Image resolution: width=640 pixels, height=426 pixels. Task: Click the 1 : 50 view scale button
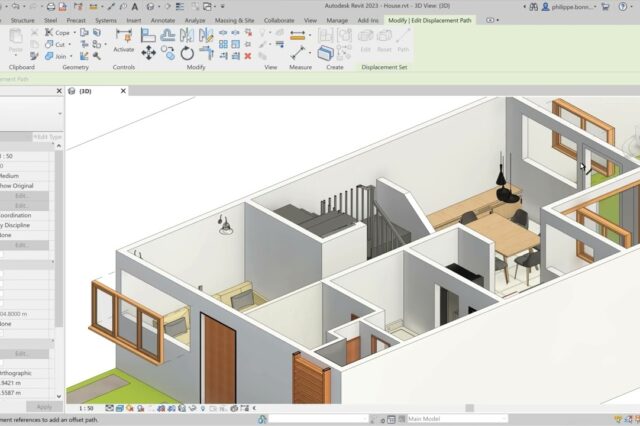pyautogui.click(x=86, y=408)
